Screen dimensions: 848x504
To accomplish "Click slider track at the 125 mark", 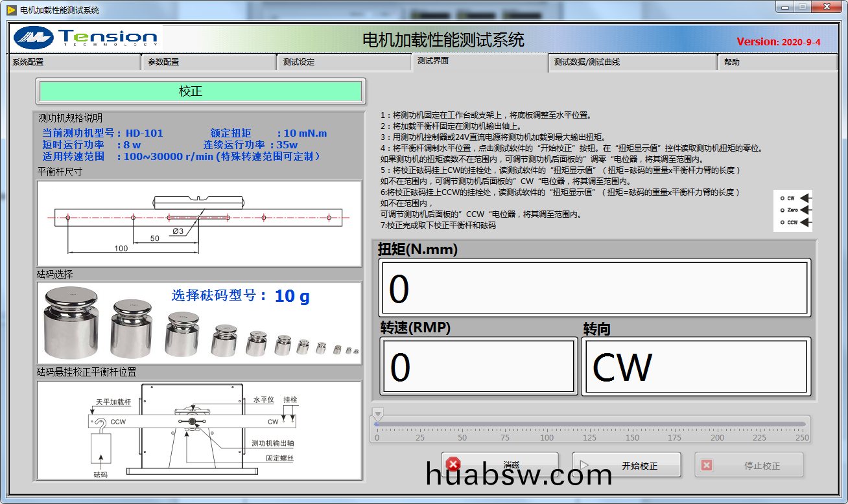I will (x=591, y=424).
